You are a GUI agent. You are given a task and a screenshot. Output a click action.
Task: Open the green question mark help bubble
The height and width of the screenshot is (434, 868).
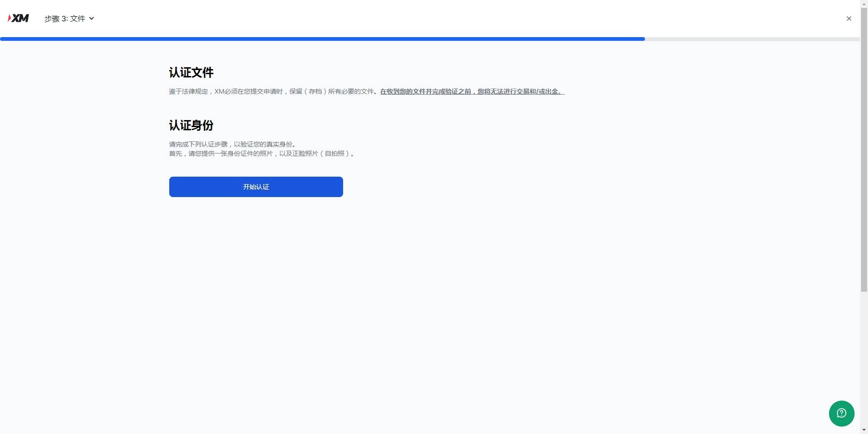(842, 413)
